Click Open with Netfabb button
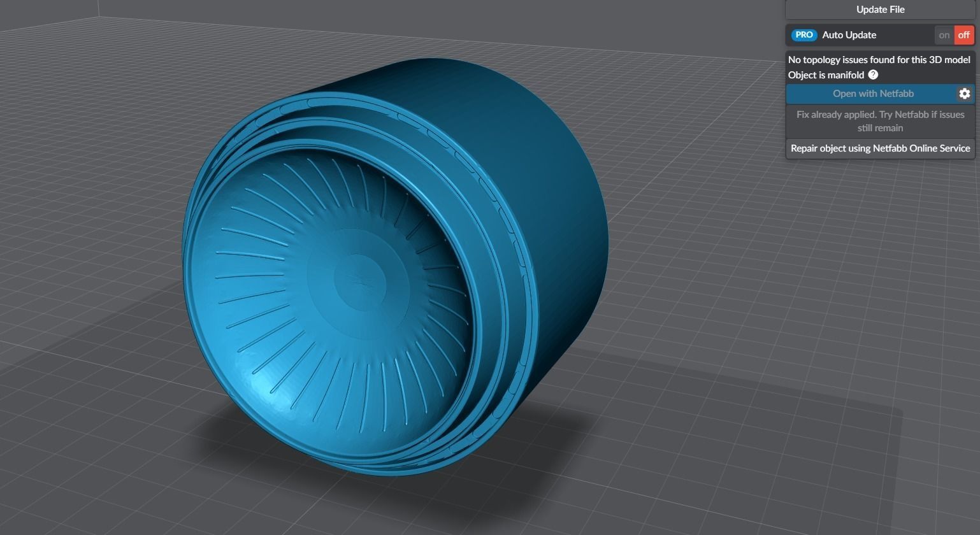 pos(872,94)
